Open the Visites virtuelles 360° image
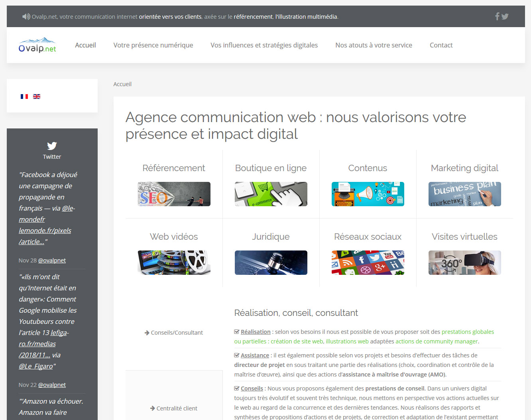Screen dimensions: 531x420 (x=465, y=262)
